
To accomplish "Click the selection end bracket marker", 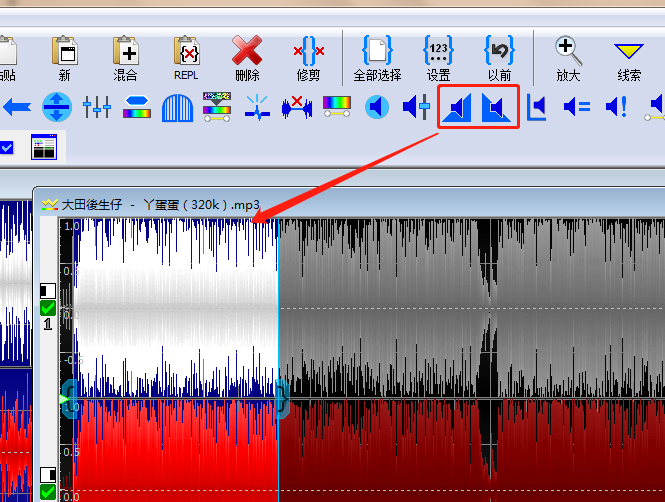I will click(x=281, y=398).
